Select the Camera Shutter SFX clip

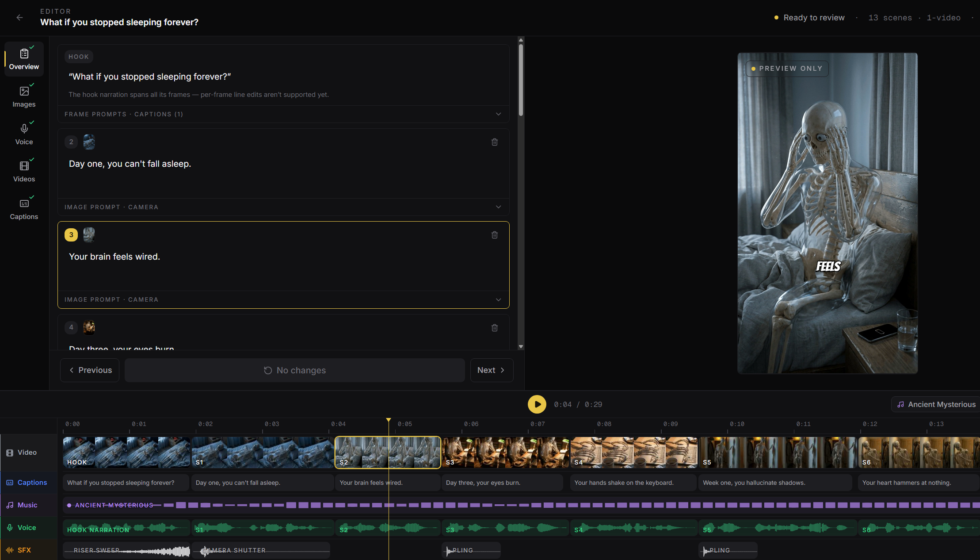[261, 550]
